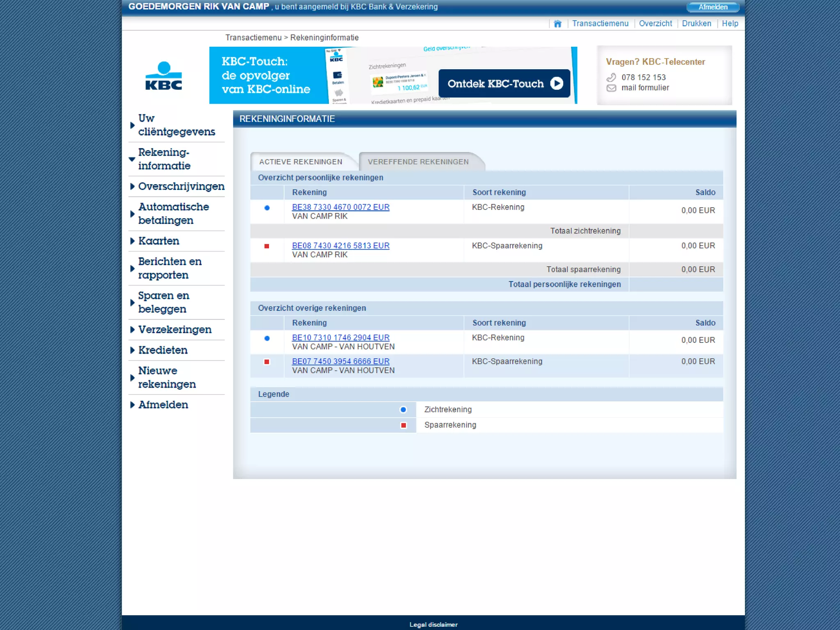840x630 pixels.
Task: Click blue dot next to BE38 7330 4670 0072
Action: pos(267,208)
